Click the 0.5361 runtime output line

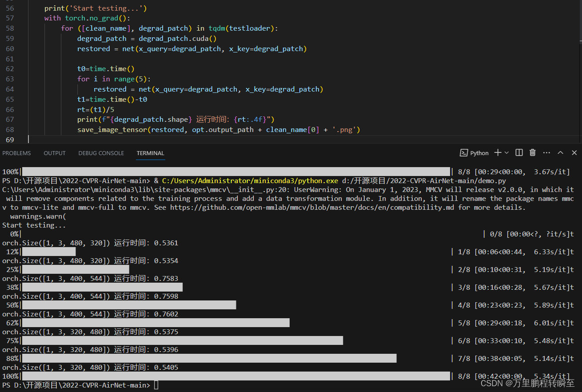point(90,243)
